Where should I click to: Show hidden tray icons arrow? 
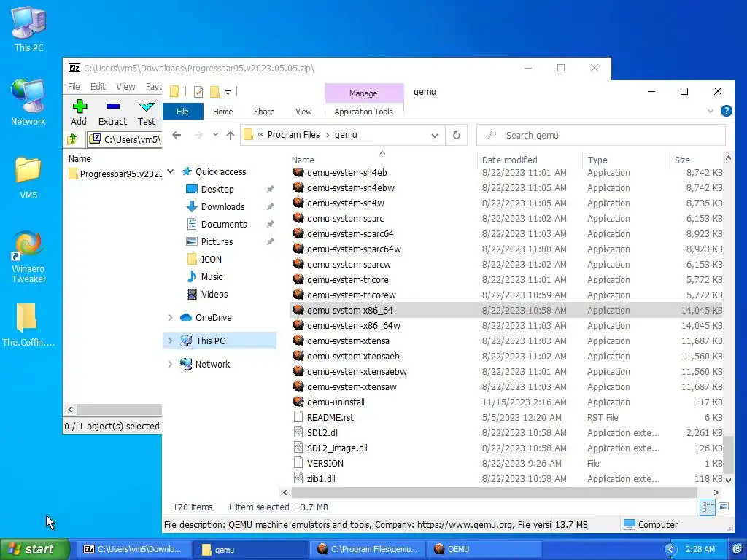pos(670,550)
